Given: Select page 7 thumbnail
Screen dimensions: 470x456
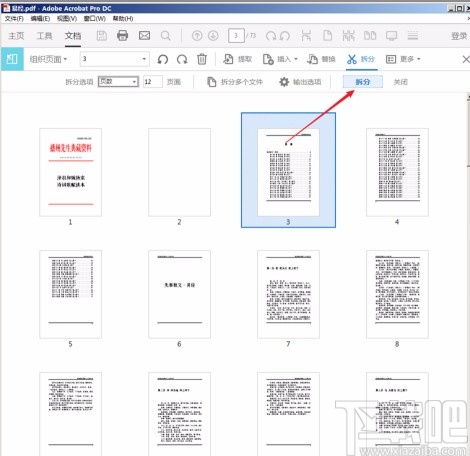Looking at the screenshot, I should (288, 294).
